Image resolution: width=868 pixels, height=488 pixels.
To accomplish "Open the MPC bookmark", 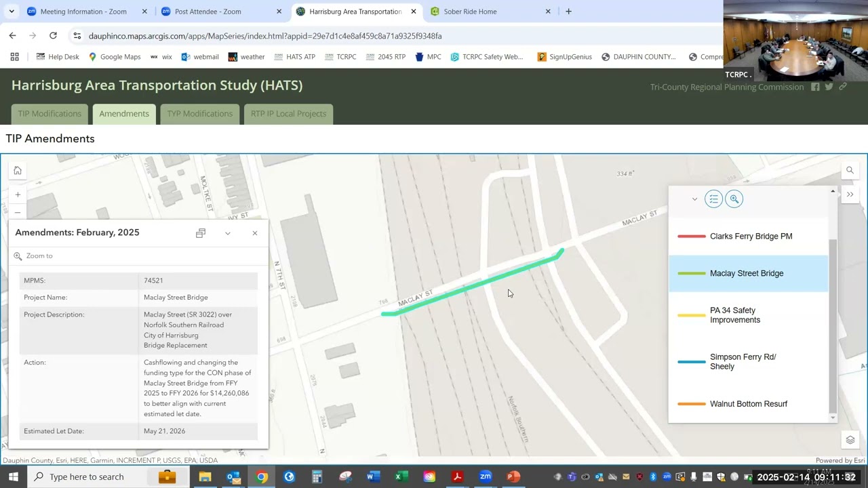I will coord(428,57).
